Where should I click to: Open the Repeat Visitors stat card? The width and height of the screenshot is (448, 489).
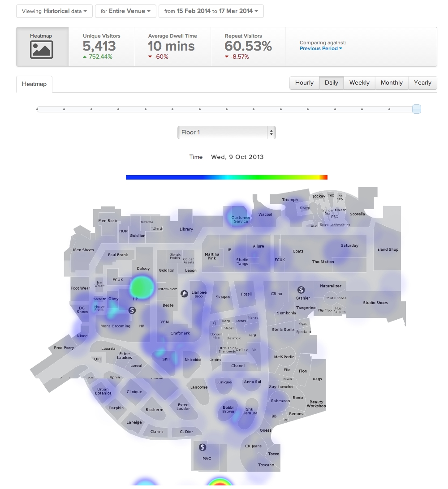pyautogui.click(x=248, y=47)
